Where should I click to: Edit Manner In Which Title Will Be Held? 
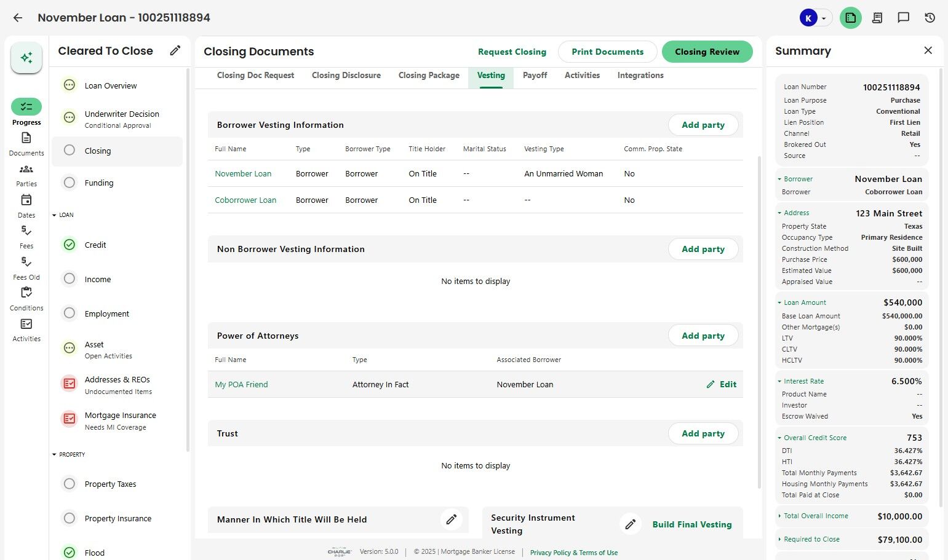click(451, 519)
